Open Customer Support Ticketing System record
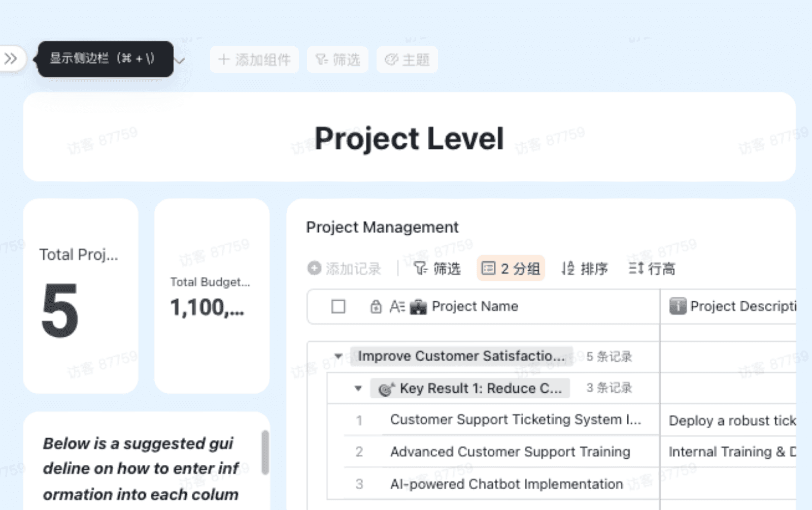The image size is (812, 510). point(514,420)
